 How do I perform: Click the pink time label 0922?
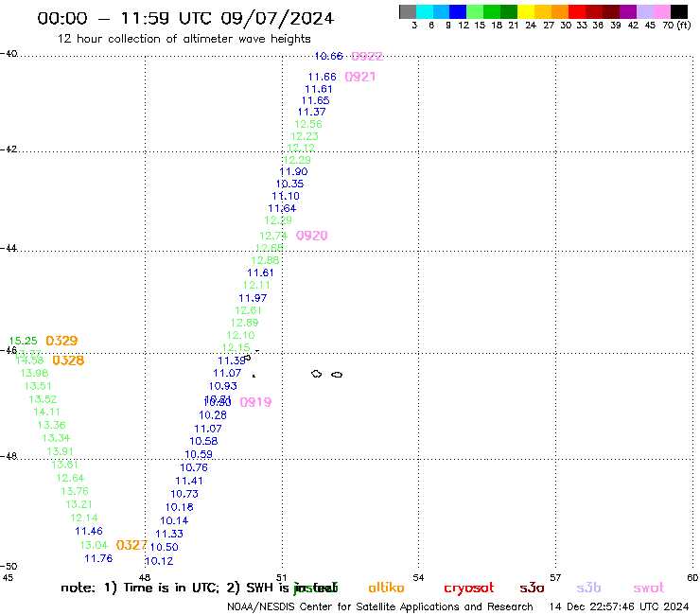pos(367,56)
